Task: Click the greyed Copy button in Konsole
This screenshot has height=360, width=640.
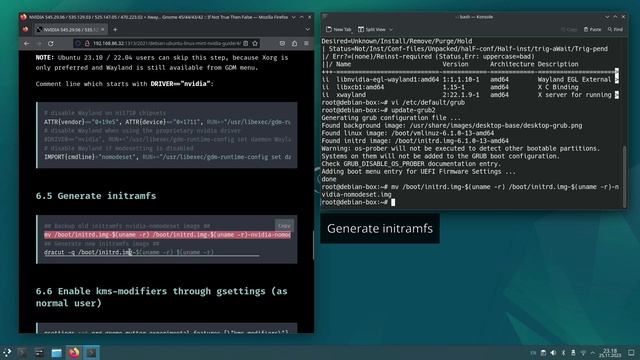Action: pos(569,29)
